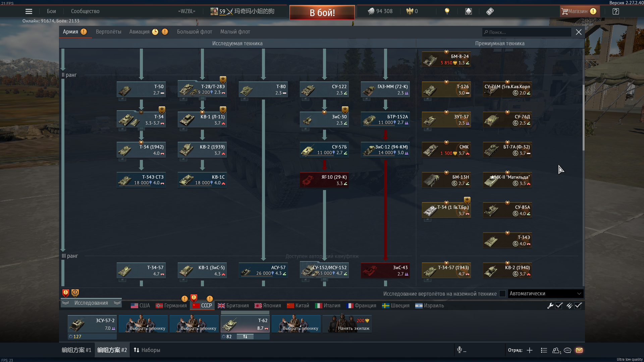Click the yellow shield warning badge
The height and width of the screenshot is (362, 644).
coord(75,293)
